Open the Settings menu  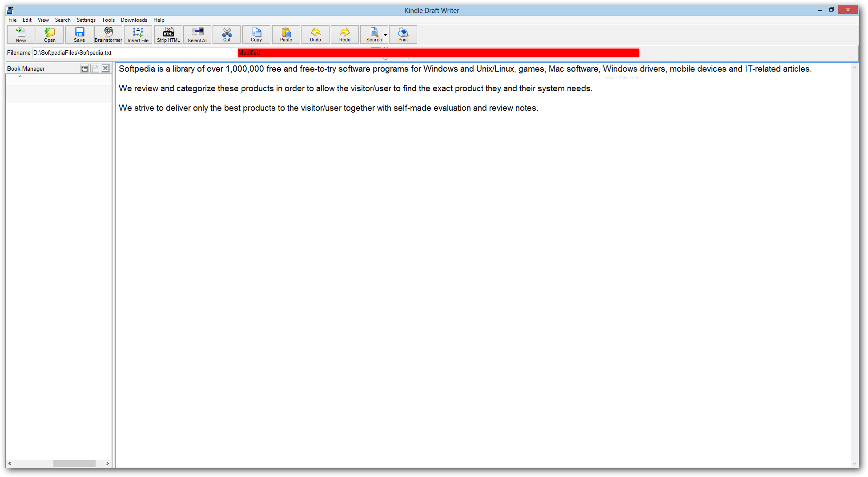[x=86, y=20]
